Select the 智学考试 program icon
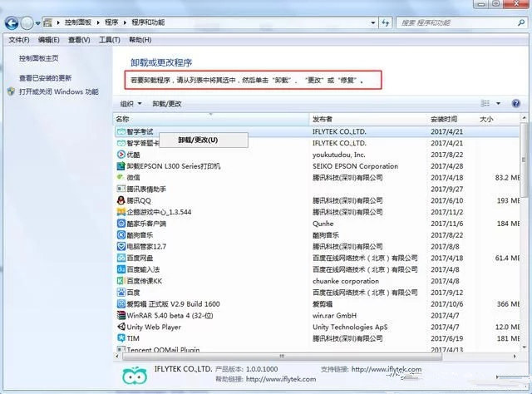Image resolution: width=532 pixels, height=394 pixels. click(x=121, y=131)
